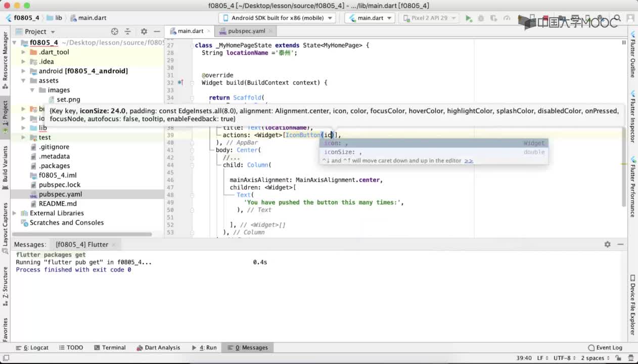Select pubspec.lock file in tree
Viewport: 638px width, 364px height.
[60, 185]
